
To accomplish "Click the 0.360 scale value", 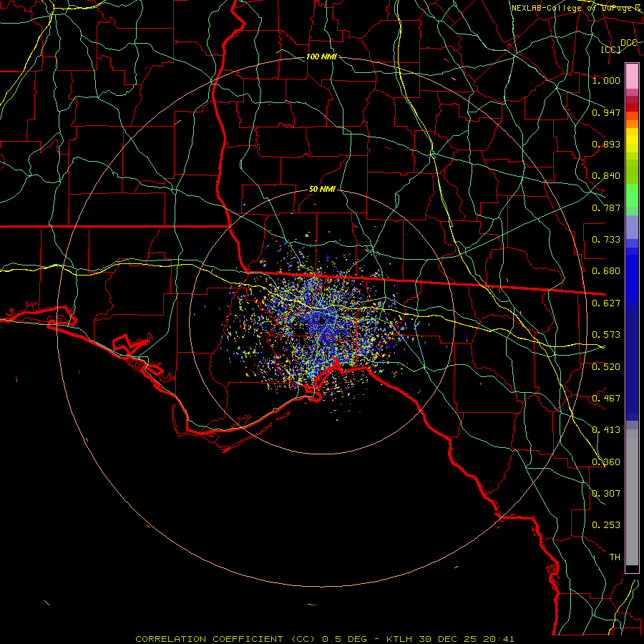I will click(x=606, y=462).
